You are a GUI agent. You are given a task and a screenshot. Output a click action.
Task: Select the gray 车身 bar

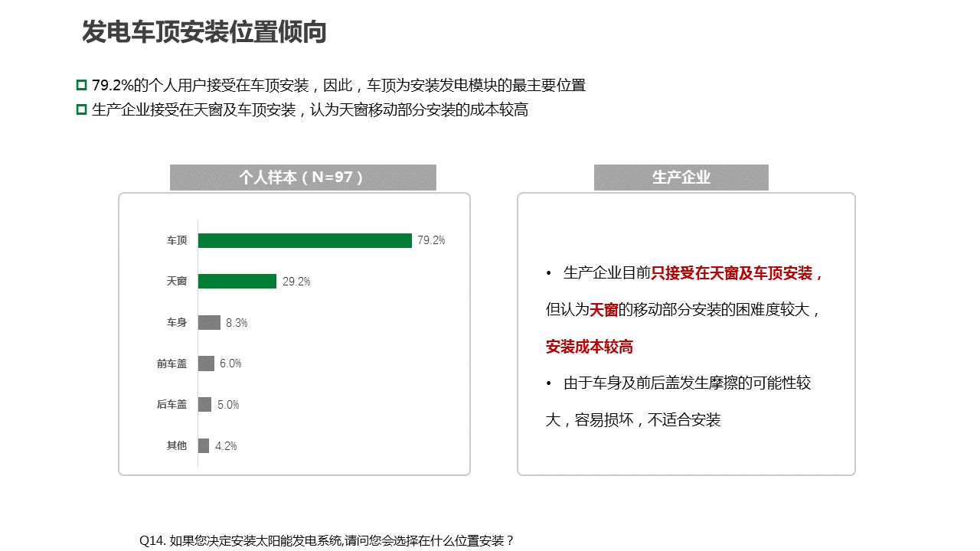click(209, 322)
